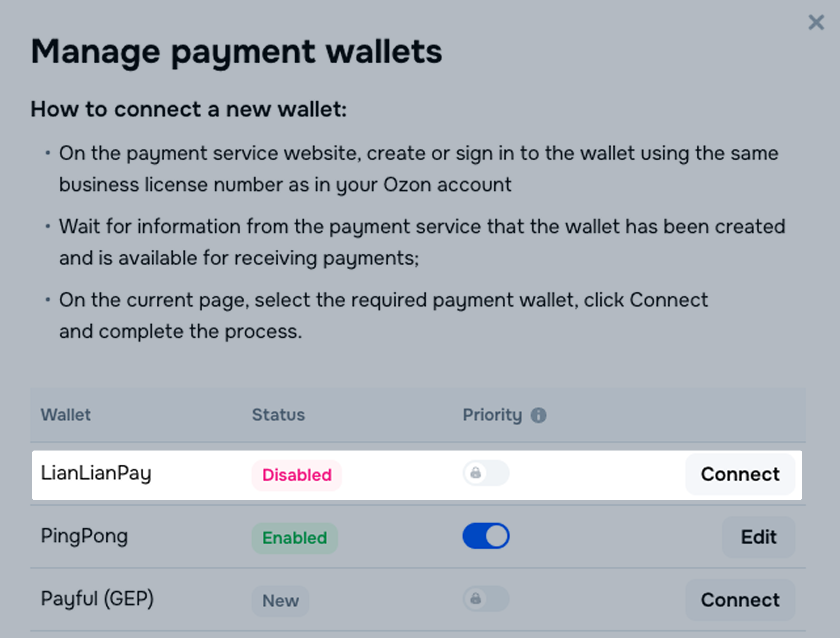Click the How to connect heading

[188, 109]
